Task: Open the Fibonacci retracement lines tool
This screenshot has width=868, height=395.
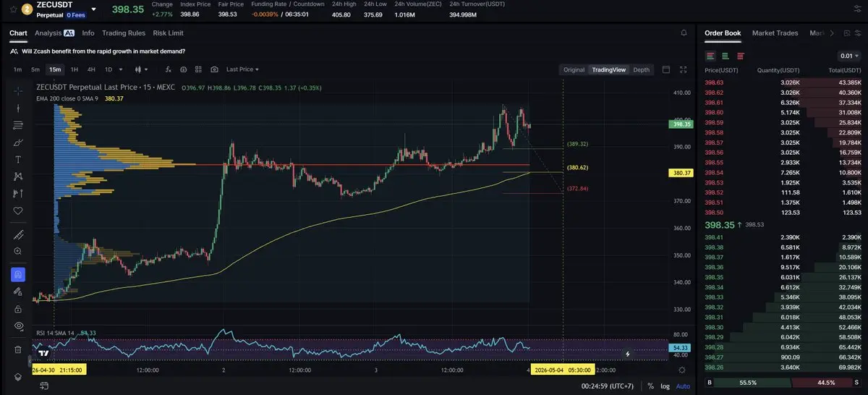Action: pos(18,125)
